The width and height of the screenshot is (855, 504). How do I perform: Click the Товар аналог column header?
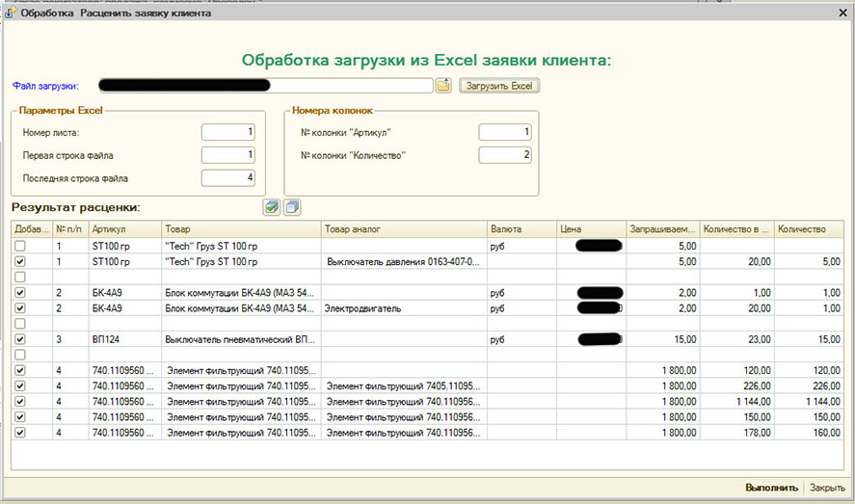point(404,229)
